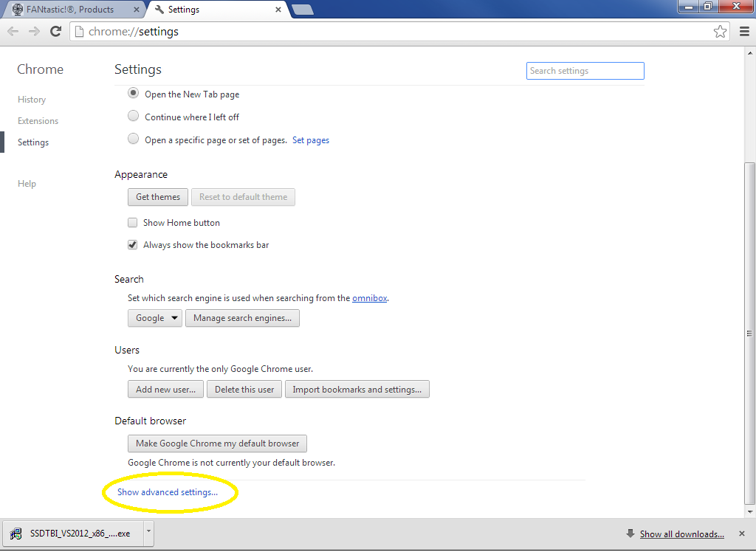Enable the Show Home button checkbox
The width and height of the screenshot is (756, 552).
tap(133, 222)
